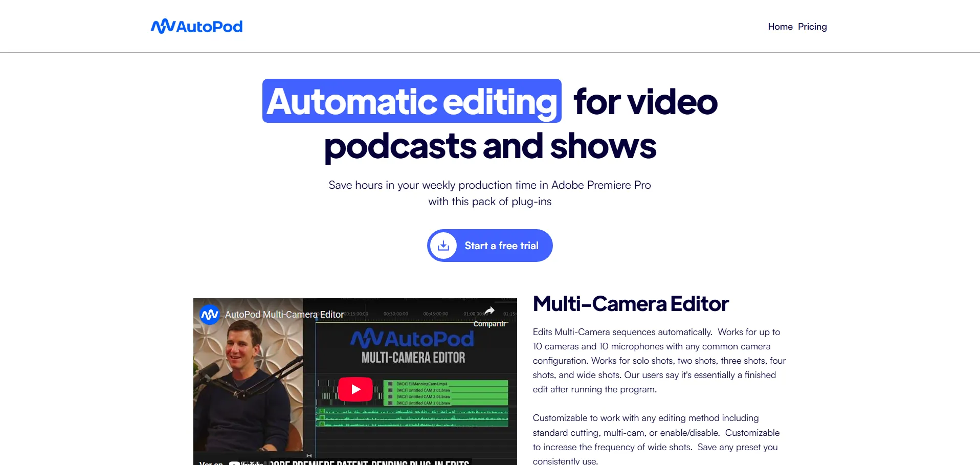Viewport: 980px width, 465px height.
Task: Open the Home navigation link
Action: [x=780, y=27]
